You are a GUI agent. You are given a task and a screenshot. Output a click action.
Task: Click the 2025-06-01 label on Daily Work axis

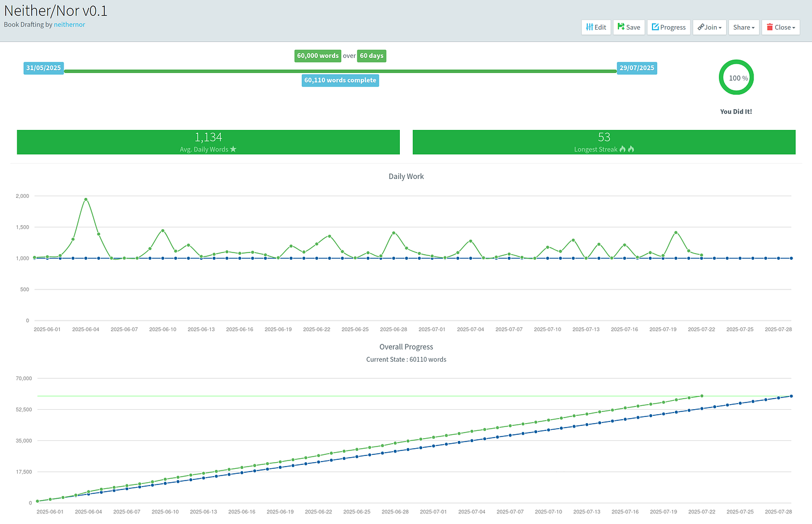click(x=47, y=329)
